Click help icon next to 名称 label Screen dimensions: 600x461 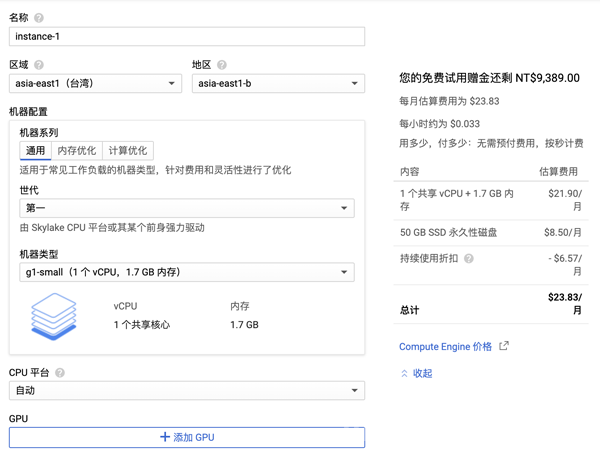(39, 18)
